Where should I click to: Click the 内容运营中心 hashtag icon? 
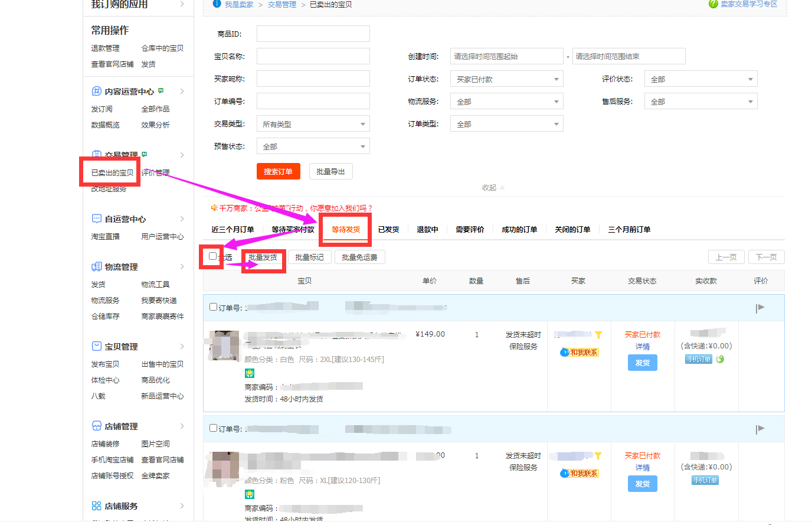point(97,92)
